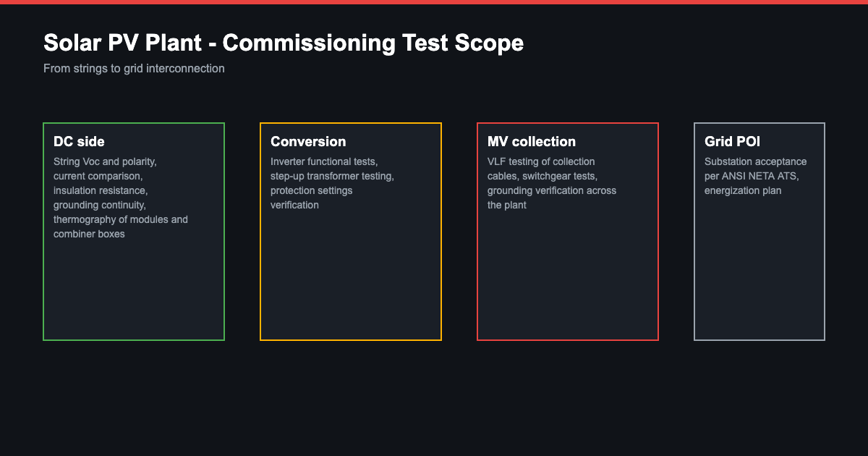
Task: Click the line 'the plant'
Action: click(507, 205)
